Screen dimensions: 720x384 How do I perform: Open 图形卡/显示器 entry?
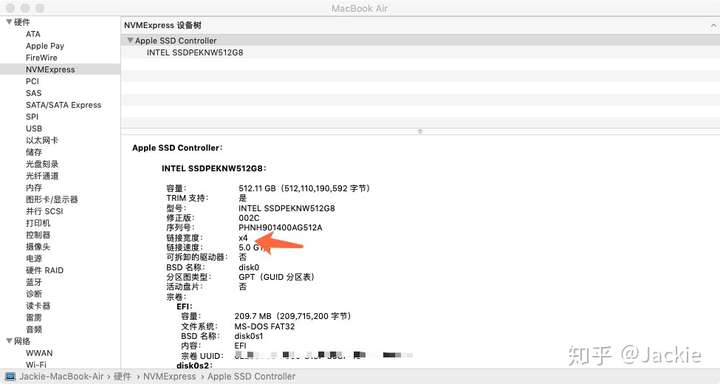(52, 199)
